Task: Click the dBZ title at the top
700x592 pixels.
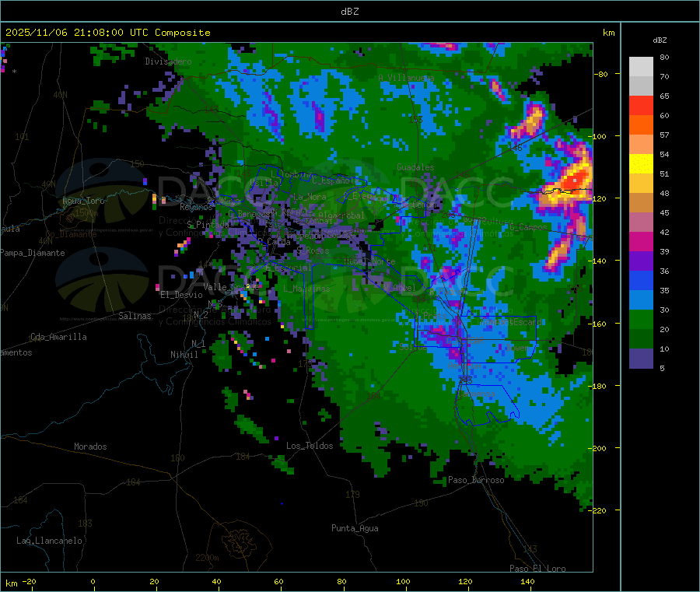Action: click(349, 12)
